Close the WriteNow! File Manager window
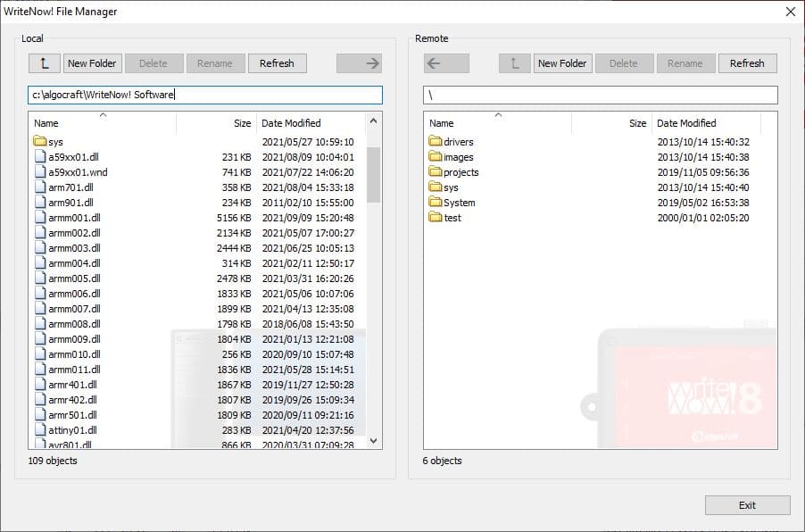805x532 pixels. click(x=791, y=12)
